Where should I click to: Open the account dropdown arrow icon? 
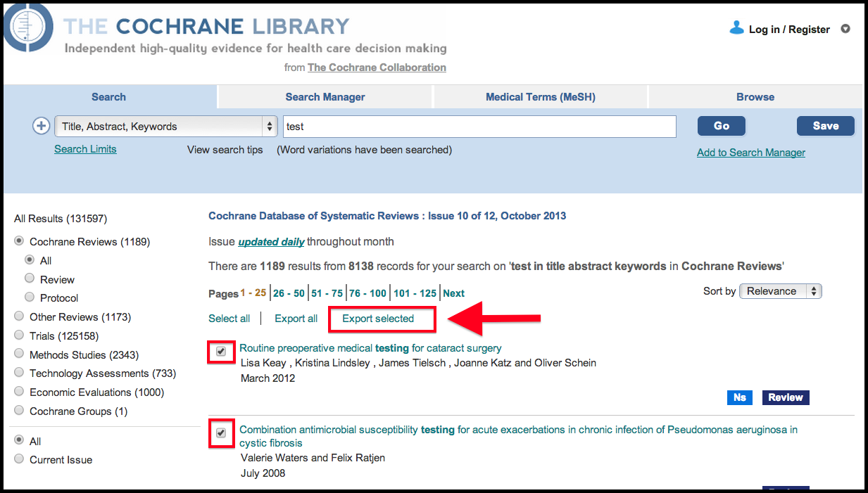click(845, 30)
